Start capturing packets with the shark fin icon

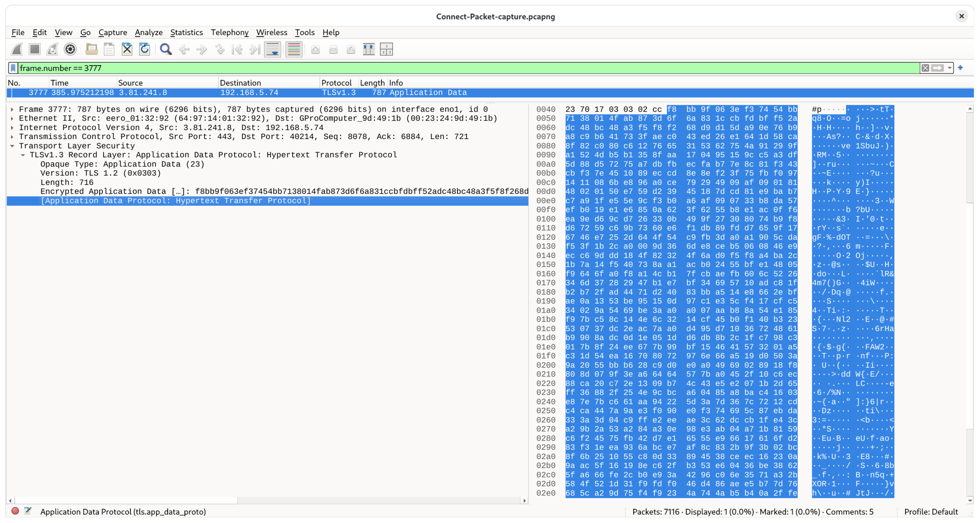17,49
